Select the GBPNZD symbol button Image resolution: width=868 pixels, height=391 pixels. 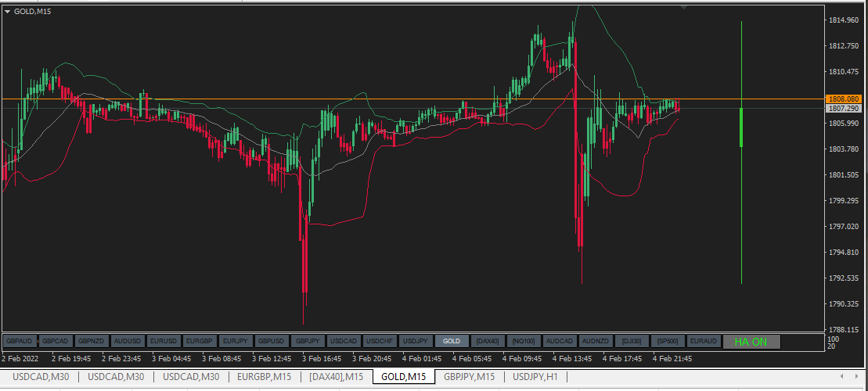tap(92, 341)
